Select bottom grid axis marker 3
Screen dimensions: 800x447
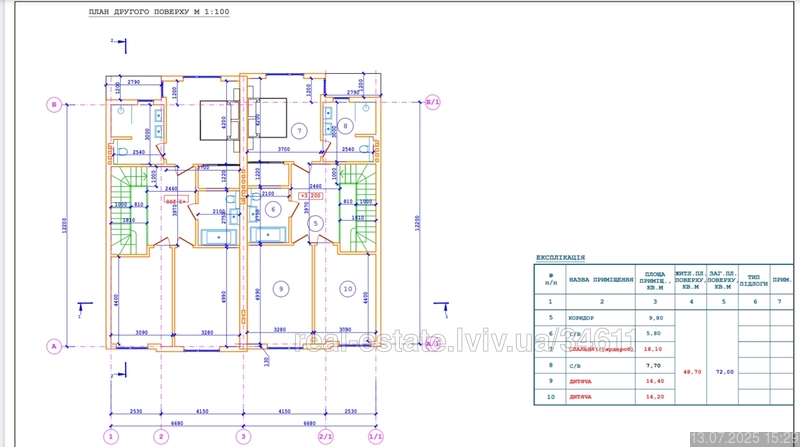click(242, 436)
